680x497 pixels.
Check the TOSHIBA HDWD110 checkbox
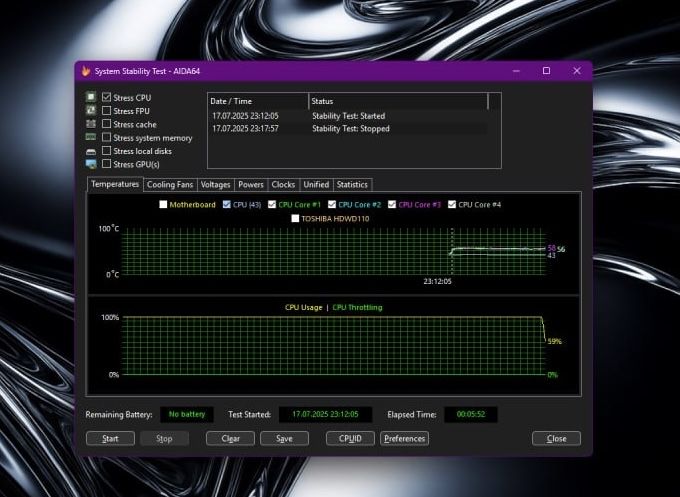coord(295,218)
